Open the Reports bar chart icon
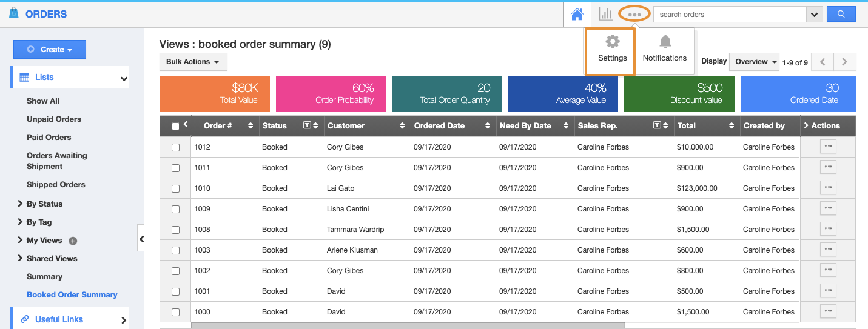868x329 pixels. coord(605,14)
